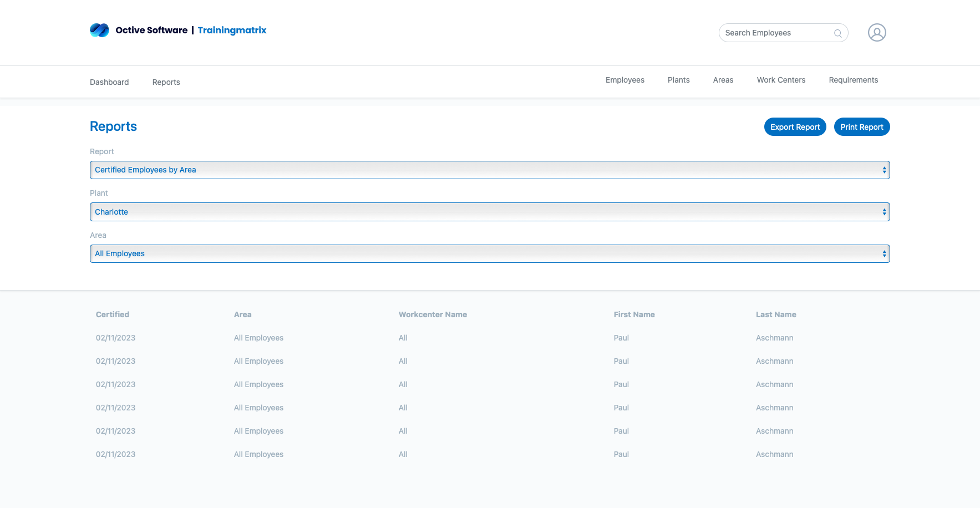
Task: Go to the Requirements section
Action: tap(853, 80)
